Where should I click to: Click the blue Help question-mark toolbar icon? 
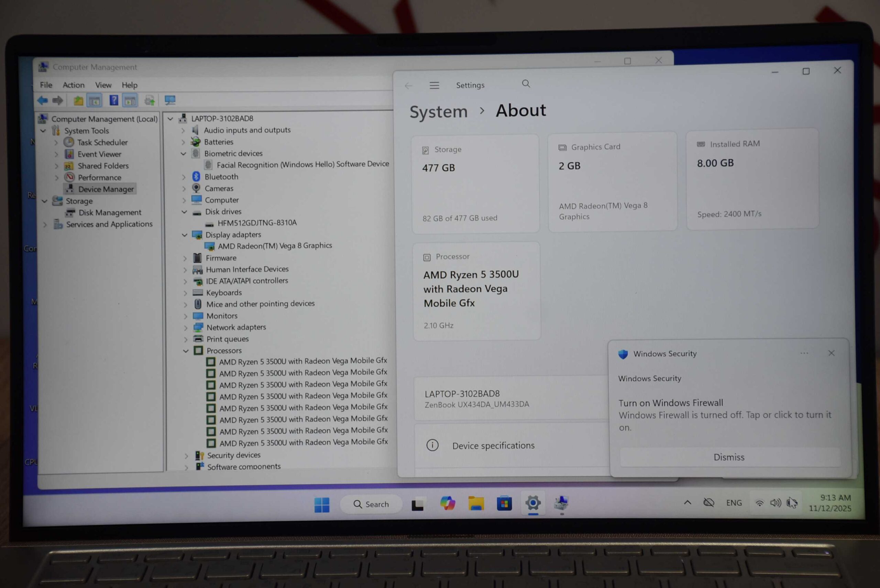pos(113,100)
